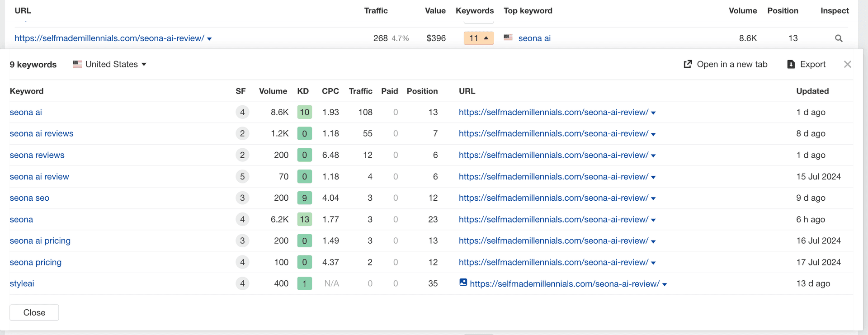Click top keyword seona ai link in main row
Image resolution: width=868 pixels, height=335 pixels.
(534, 38)
